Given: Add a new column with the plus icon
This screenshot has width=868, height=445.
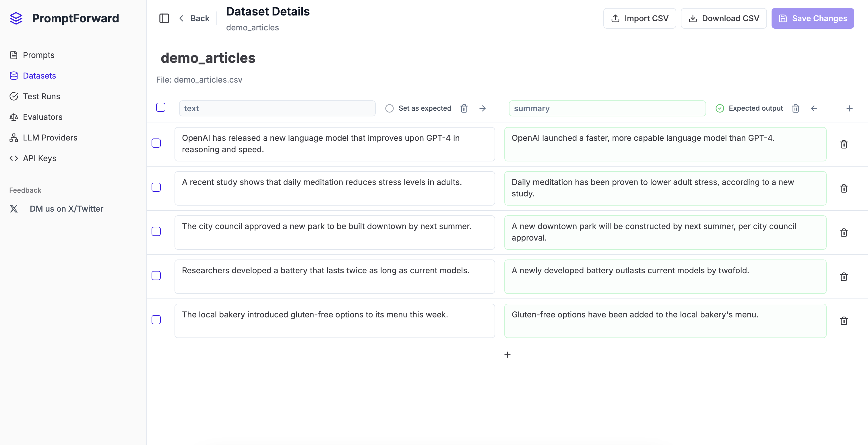Looking at the screenshot, I should coord(849,108).
